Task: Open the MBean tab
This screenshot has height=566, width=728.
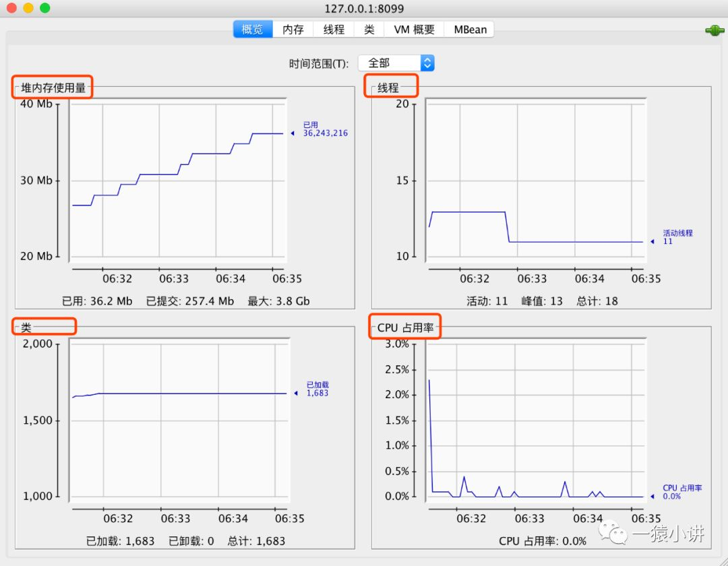Action: coord(470,30)
